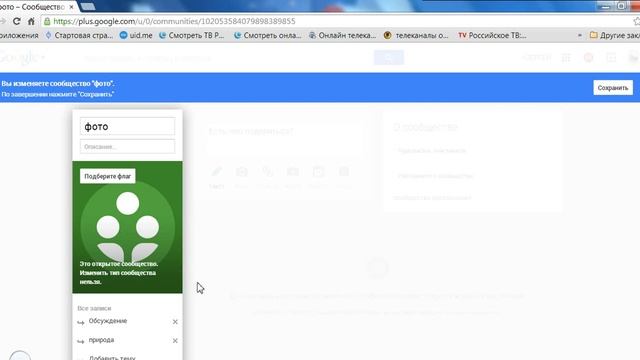Click the 'Подберите флаг' button
The height and width of the screenshot is (360, 640).
coord(108,176)
